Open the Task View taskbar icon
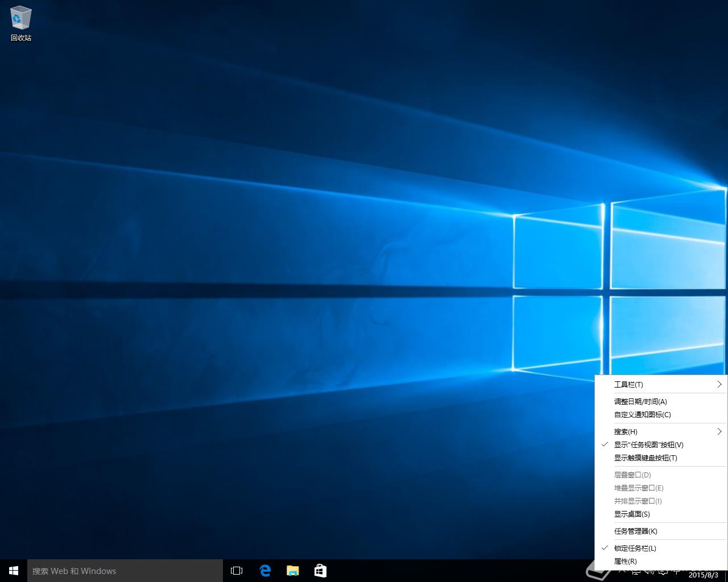728x582 pixels. click(237, 571)
